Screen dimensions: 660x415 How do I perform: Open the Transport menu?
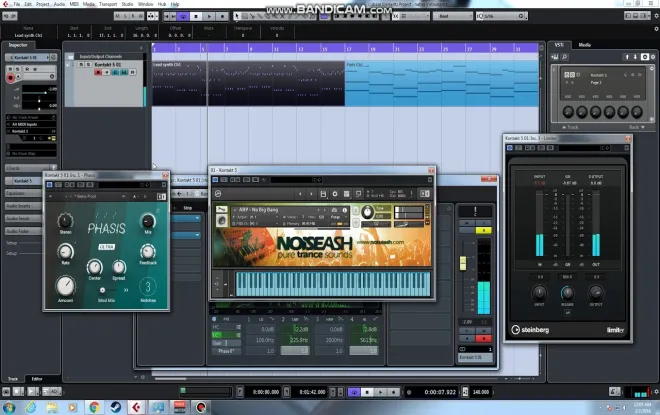pos(108,4)
